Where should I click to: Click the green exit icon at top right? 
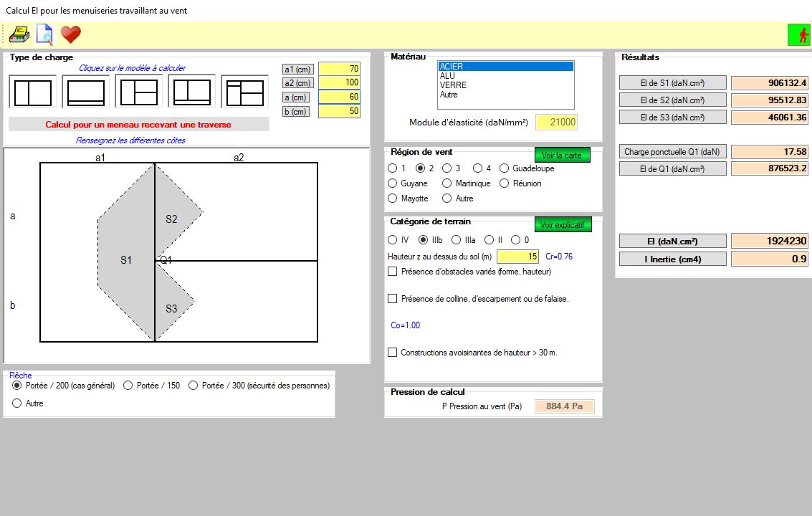[x=798, y=34]
